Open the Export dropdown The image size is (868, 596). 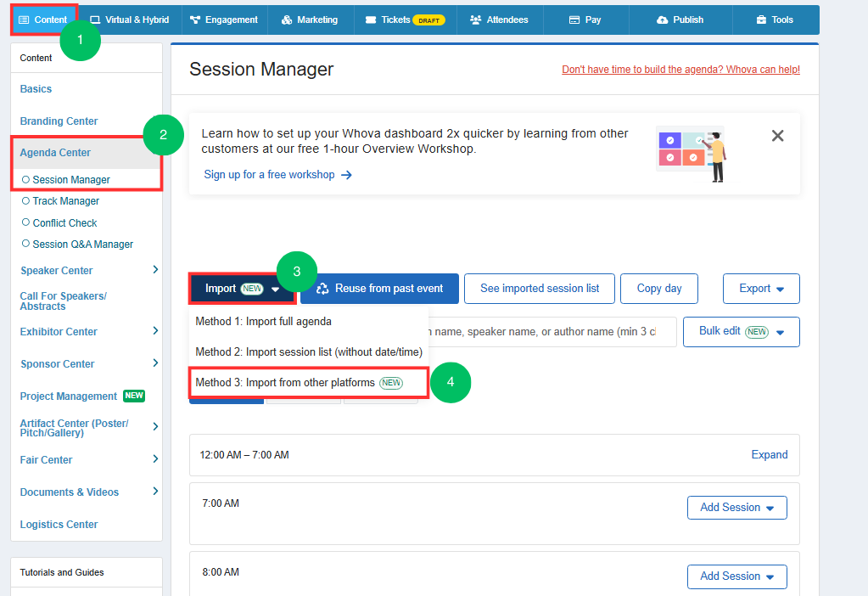click(761, 289)
